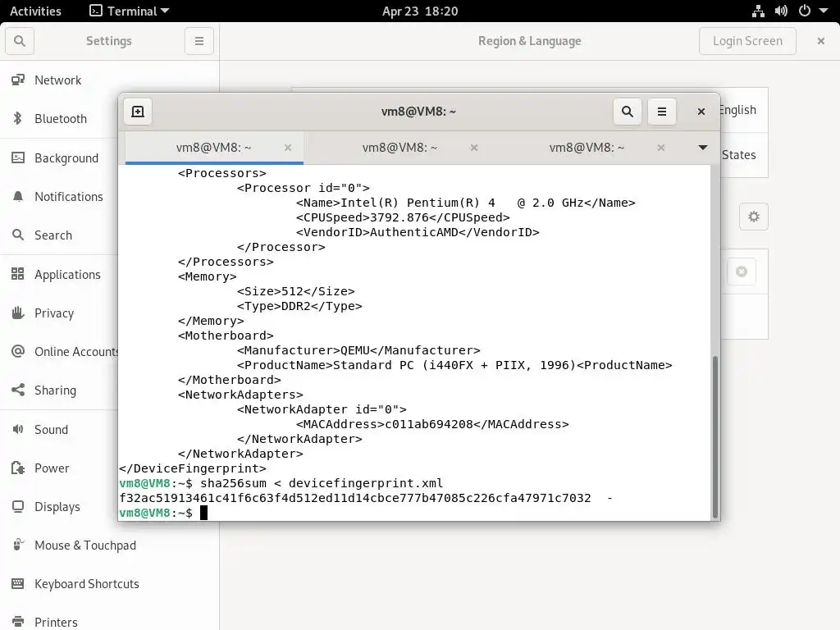
Task: Open new terminal tab button
Action: point(138,112)
